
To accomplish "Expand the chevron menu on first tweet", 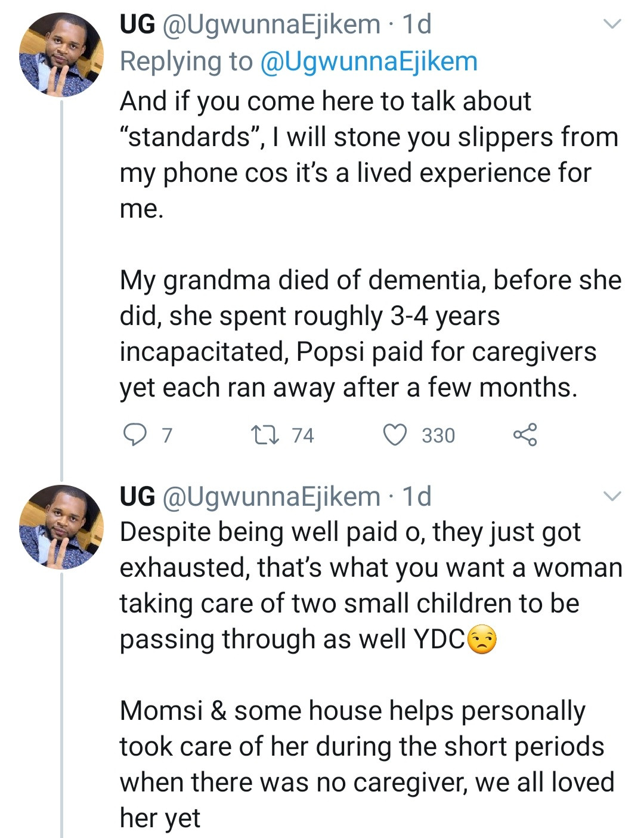I will pyautogui.click(x=612, y=24).
